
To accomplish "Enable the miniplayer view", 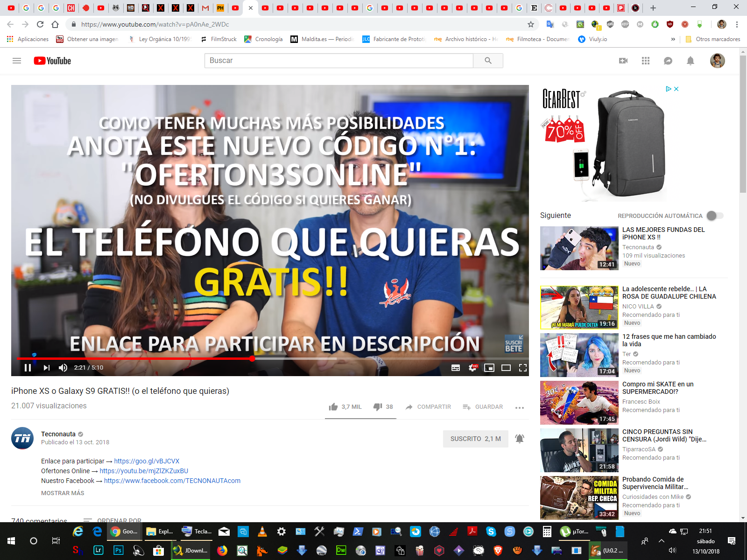I will tap(489, 368).
